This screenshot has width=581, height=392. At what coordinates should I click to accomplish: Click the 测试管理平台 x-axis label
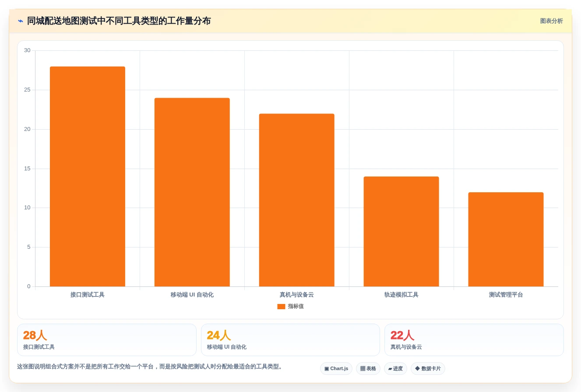pyautogui.click(x=506, y=295)
